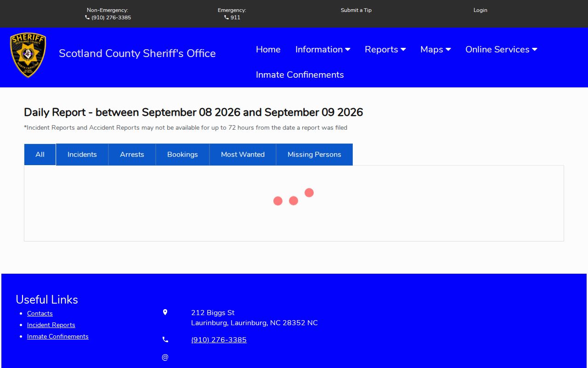Switch to the Incidents tab
This screenshot has width=588, height=368.
coord(82,155)
